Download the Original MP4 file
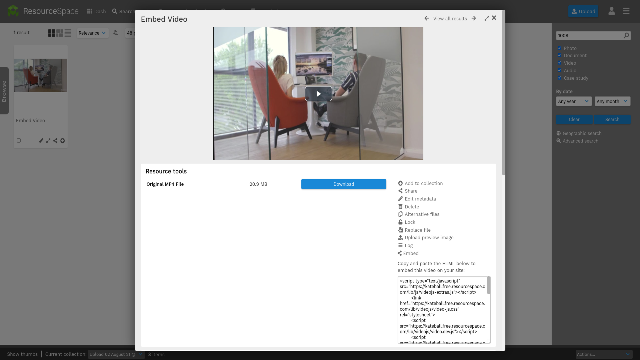 click(x=343, y=184)
